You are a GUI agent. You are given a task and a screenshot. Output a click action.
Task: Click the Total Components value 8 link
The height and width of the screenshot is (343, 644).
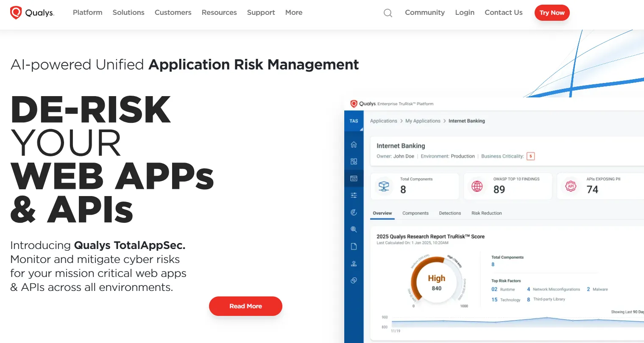click(493, 265)
